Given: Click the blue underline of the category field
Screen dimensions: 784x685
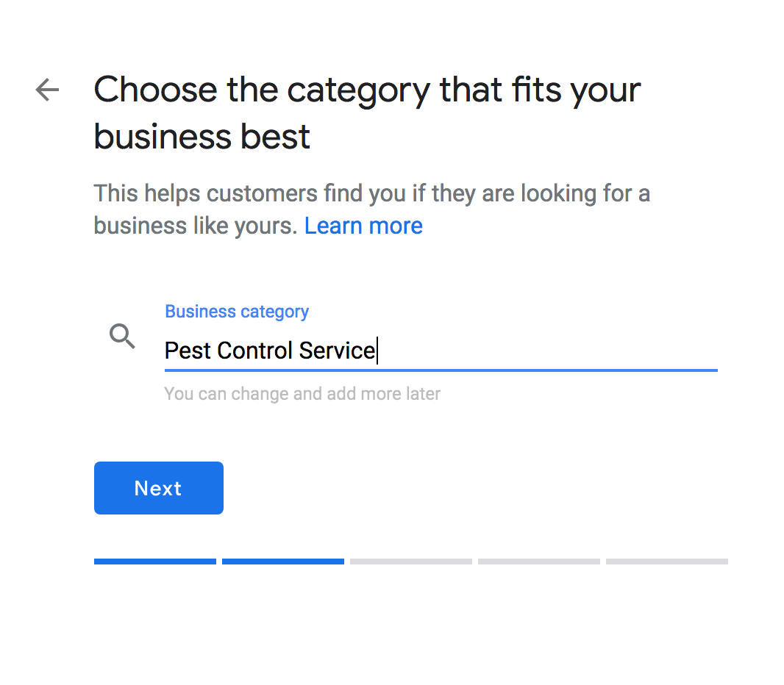Looking at the screenshot, I should 441,370.
